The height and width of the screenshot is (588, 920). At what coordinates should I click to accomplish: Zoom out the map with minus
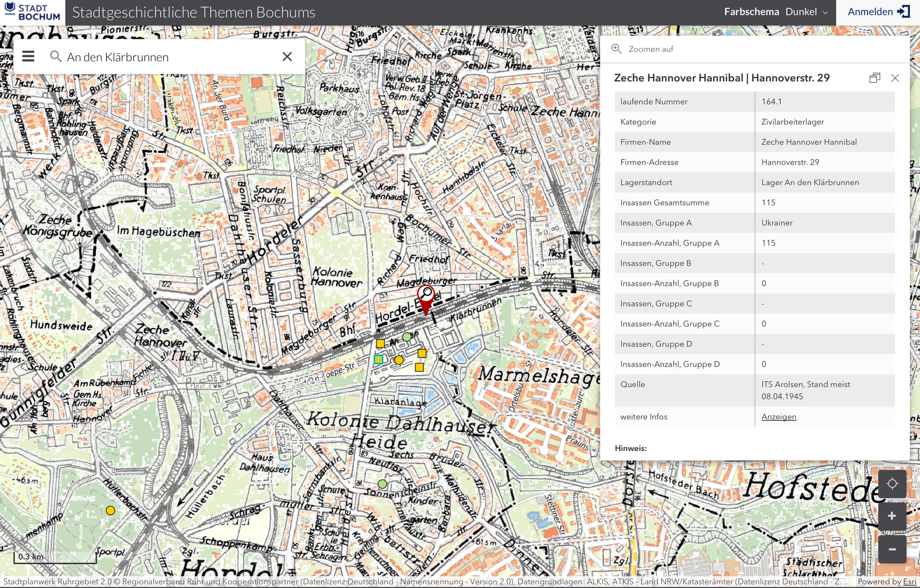(x=892, y=549)
